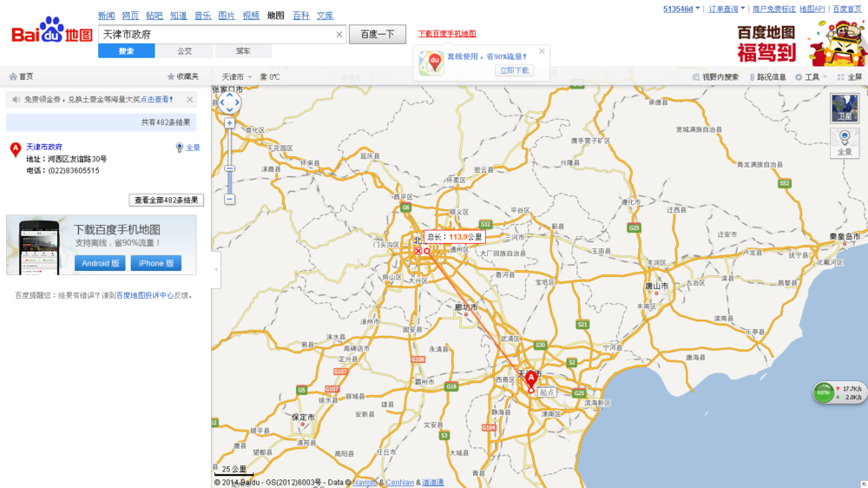Open the 首页 home icon link

pos(21,76)
